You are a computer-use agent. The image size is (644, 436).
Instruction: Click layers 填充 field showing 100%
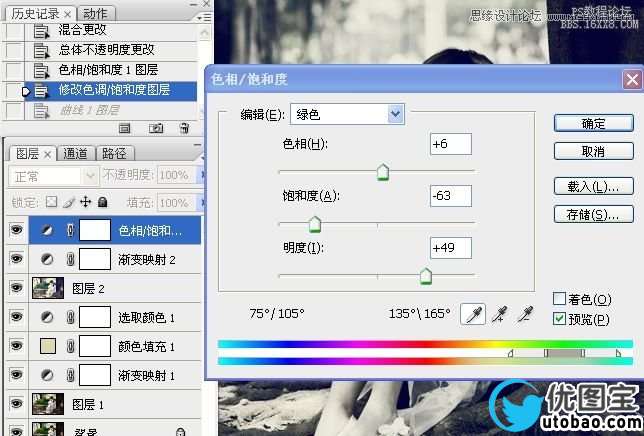[178, 203]
